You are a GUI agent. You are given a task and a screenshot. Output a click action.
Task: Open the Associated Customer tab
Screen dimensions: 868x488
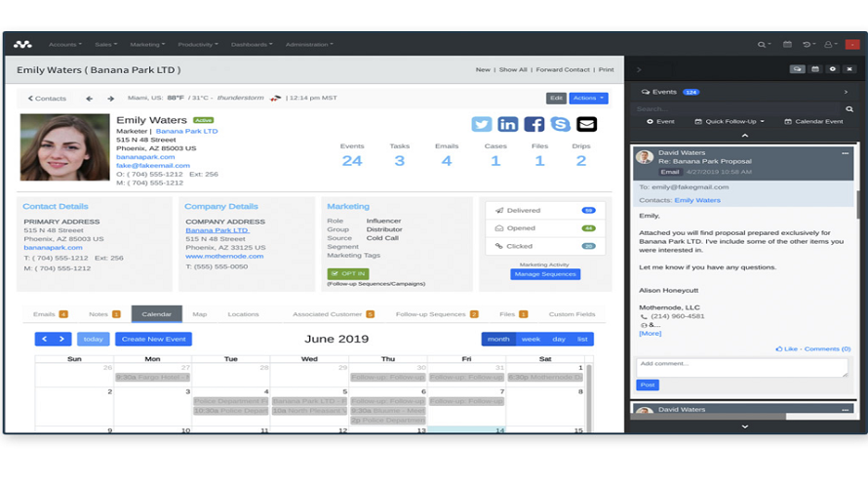(x=334, y=314)
